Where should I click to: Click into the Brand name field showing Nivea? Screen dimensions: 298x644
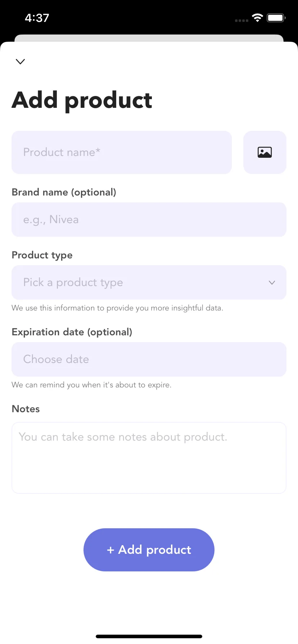pos(149,220)
